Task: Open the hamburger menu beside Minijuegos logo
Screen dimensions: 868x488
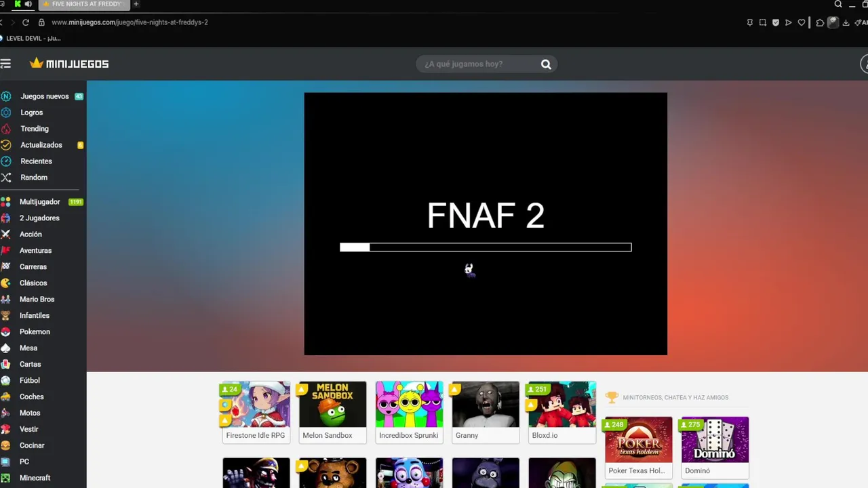Action: point(5,64)
